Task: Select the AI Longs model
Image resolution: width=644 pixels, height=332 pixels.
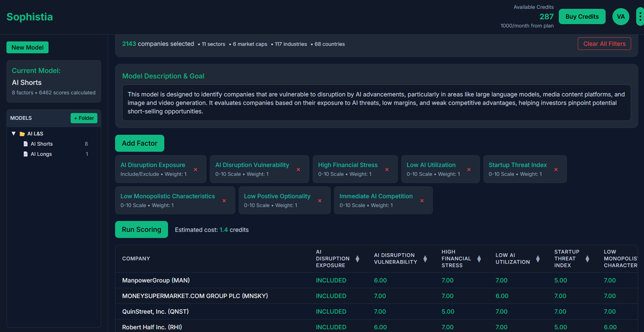Action: [x=41, y=154]
